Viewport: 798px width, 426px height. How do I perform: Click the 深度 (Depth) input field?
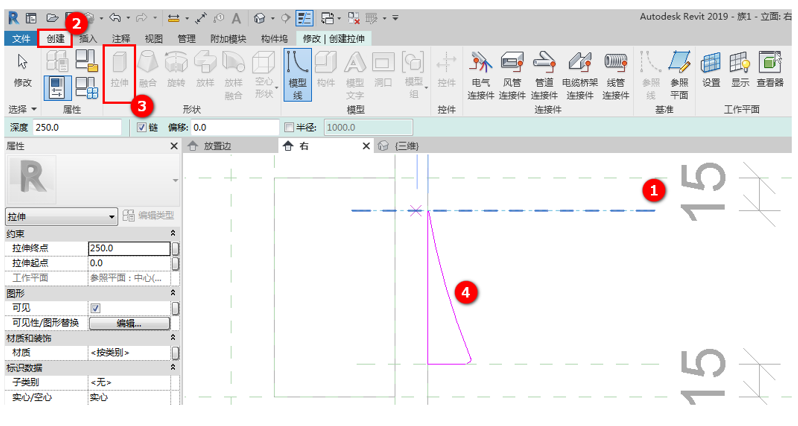(x=77, y=127)
